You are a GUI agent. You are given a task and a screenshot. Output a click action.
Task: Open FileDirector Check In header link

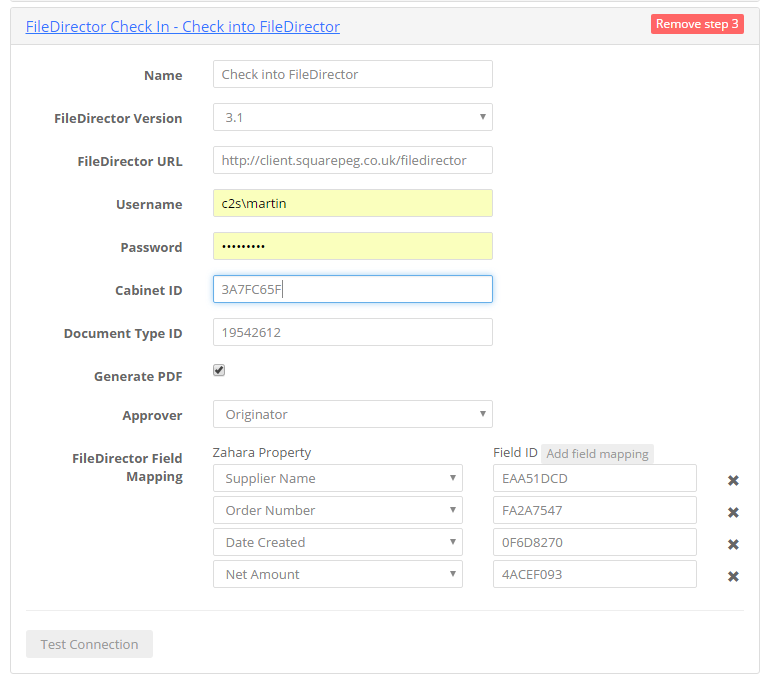183,26
